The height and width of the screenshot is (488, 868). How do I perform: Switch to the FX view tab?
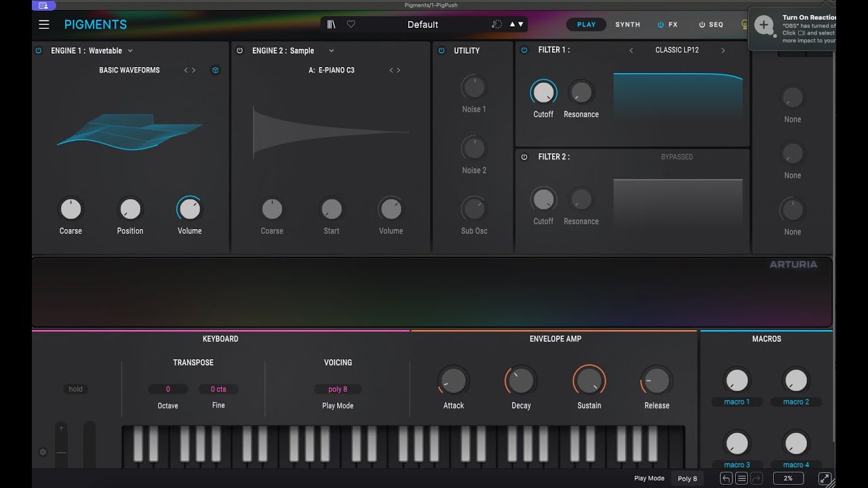tap(673, 24)
